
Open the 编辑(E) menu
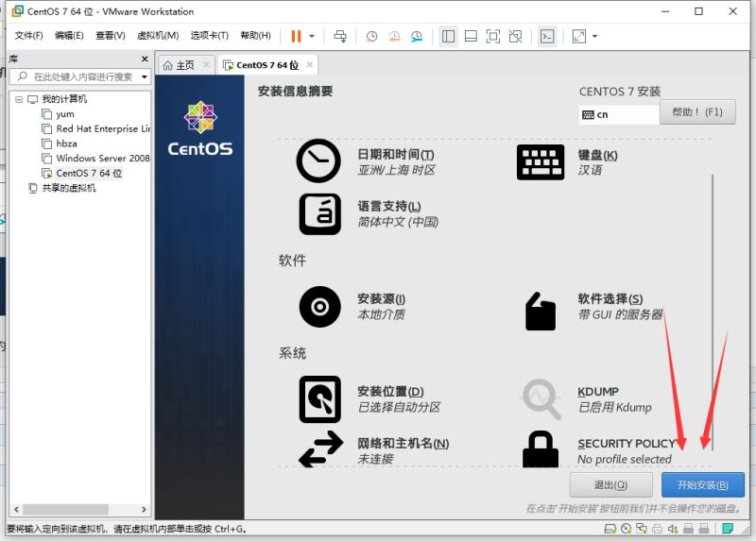pos(69,35)
